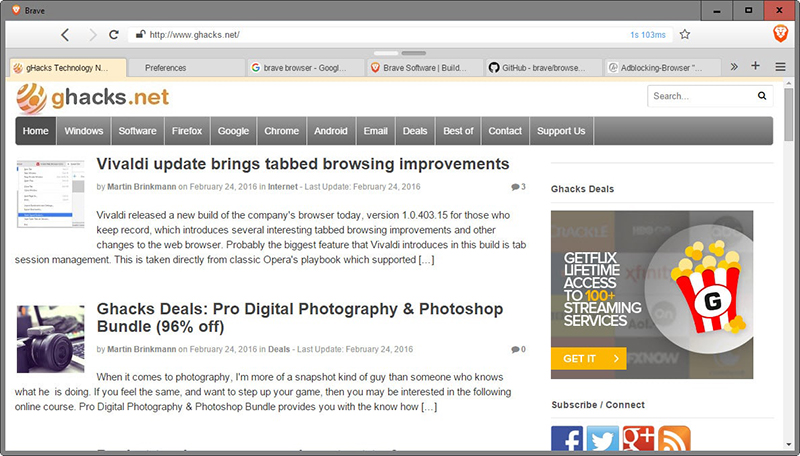Open the Brave shields lion icon
The width and height of the screenshot is (800, 456).
pyautogui.click(x=780, y=34)
